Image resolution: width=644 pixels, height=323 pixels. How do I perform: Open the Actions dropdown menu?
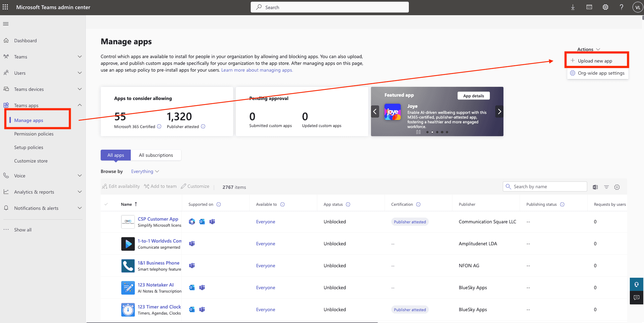point(588,49)
